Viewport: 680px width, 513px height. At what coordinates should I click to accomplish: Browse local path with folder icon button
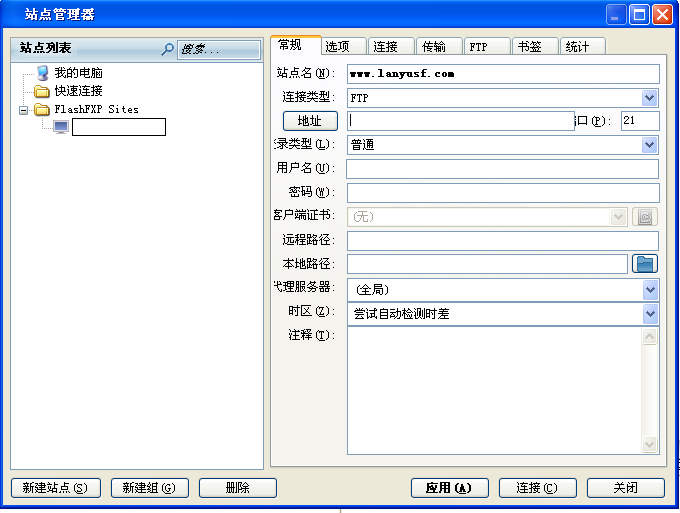coord(645,264)
